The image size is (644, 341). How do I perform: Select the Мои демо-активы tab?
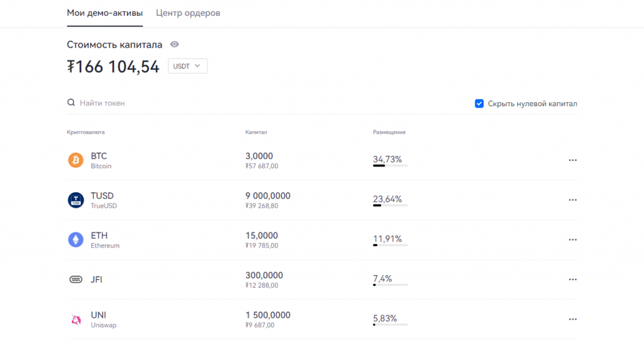(105, 13)
